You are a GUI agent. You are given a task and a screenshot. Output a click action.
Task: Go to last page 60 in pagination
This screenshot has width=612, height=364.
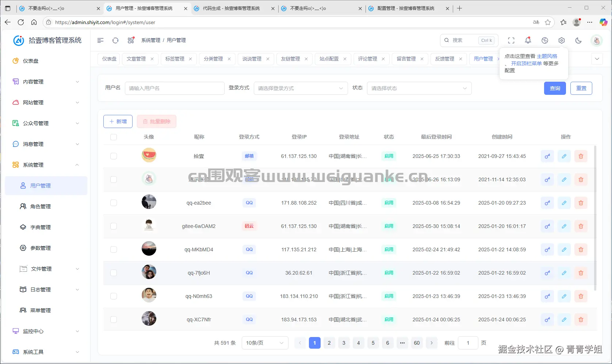tap(417, 343)
